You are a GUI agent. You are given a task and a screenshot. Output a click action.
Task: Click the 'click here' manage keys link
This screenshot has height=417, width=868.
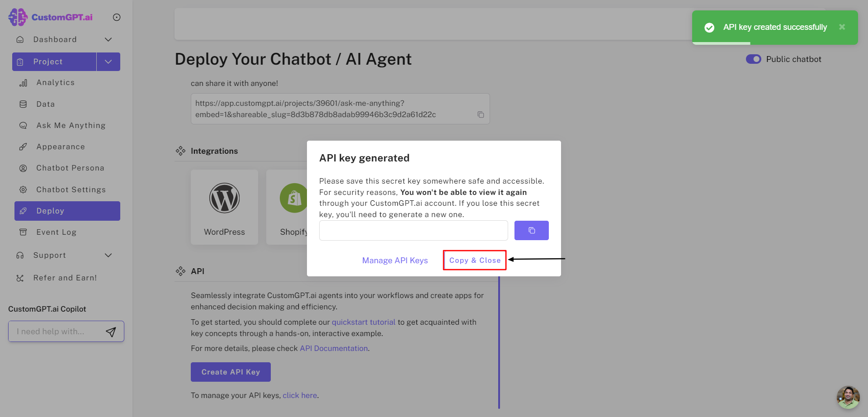pos(300,395)
